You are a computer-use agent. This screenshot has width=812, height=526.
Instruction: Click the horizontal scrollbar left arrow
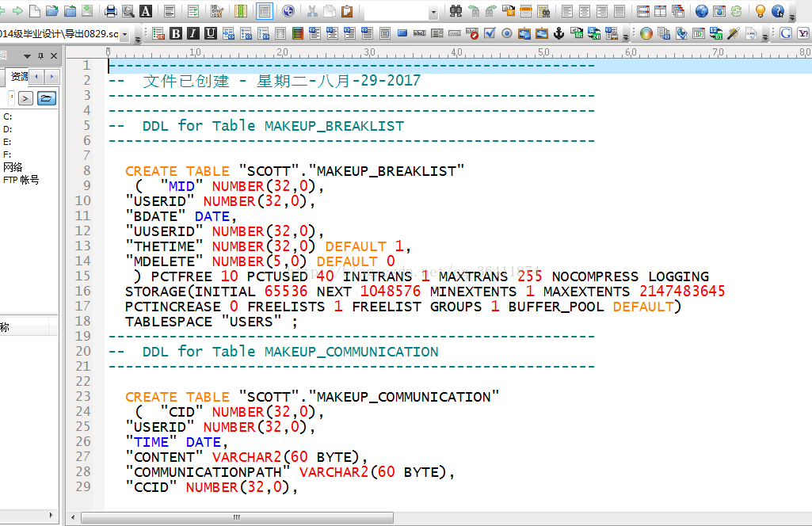[x=73, y=517]
